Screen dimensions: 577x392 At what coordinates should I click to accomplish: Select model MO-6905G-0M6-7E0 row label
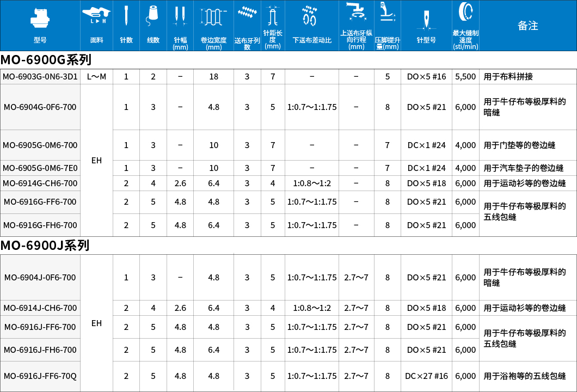[x=40, y=168]
